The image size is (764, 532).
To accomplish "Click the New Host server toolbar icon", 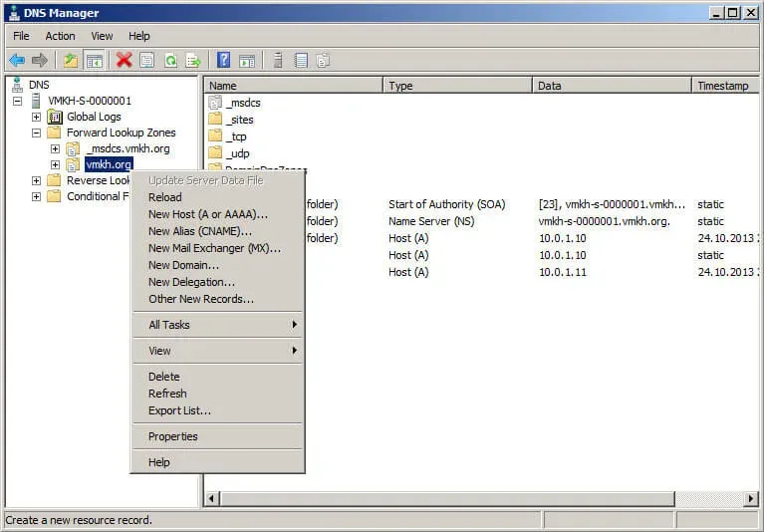I will (x=278, y=61).
